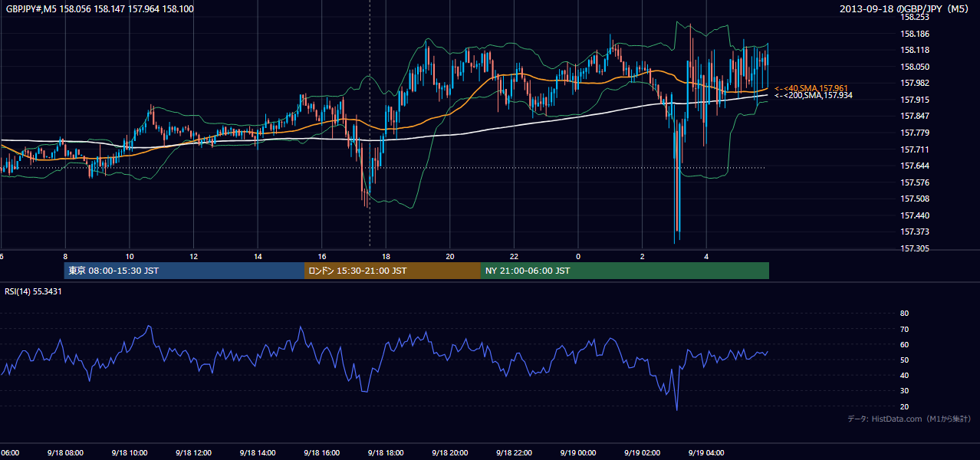Screen dimensions: 980x460
Task: Click hour label 12 under price chart
Action: pos(194,256)
